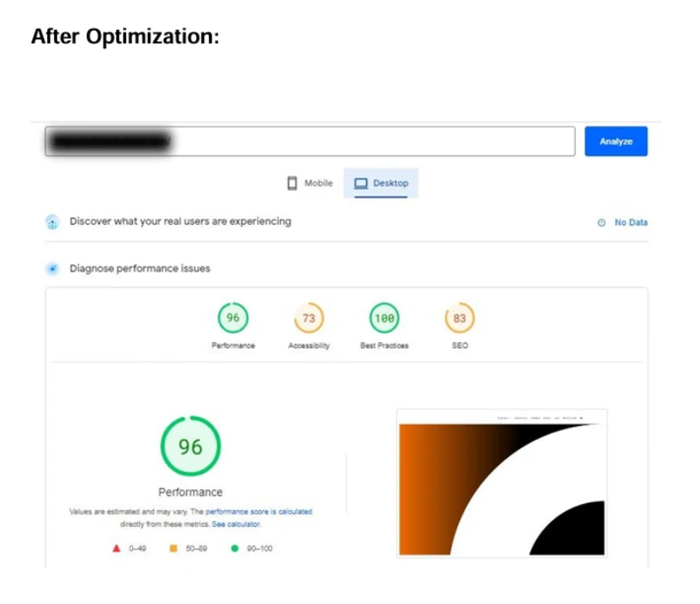This screenshot has height=604, width=700.
Task: Click the Accessibility label
Action: [x=309, y=346]
